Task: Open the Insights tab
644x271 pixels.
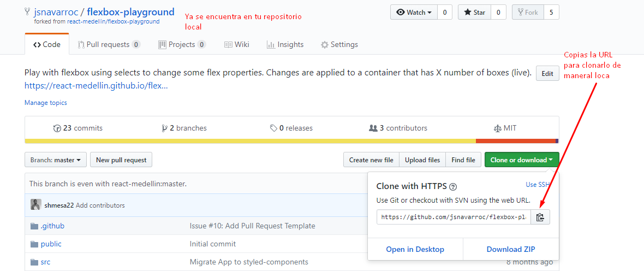Action: [x=285, y=44]
